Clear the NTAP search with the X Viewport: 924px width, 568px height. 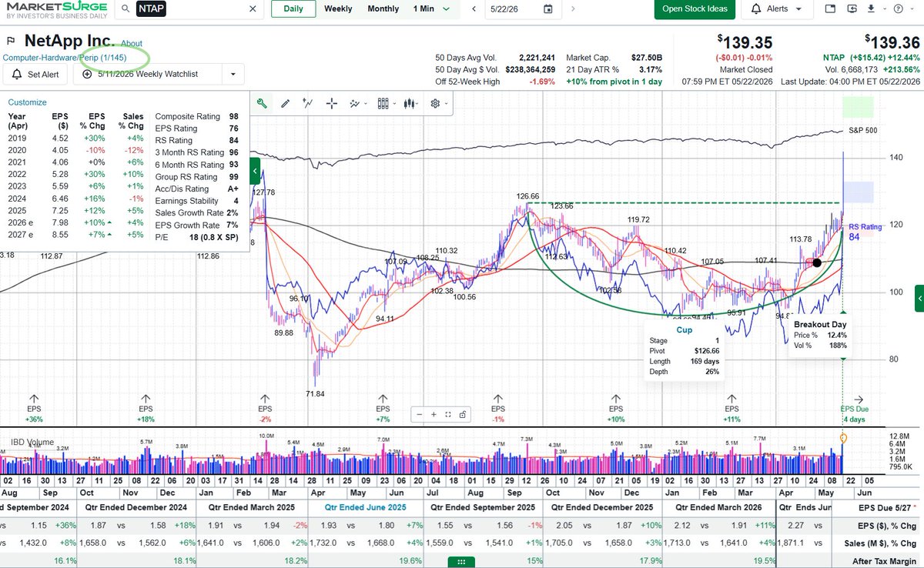pyautogui.click(x=253, y=8)
